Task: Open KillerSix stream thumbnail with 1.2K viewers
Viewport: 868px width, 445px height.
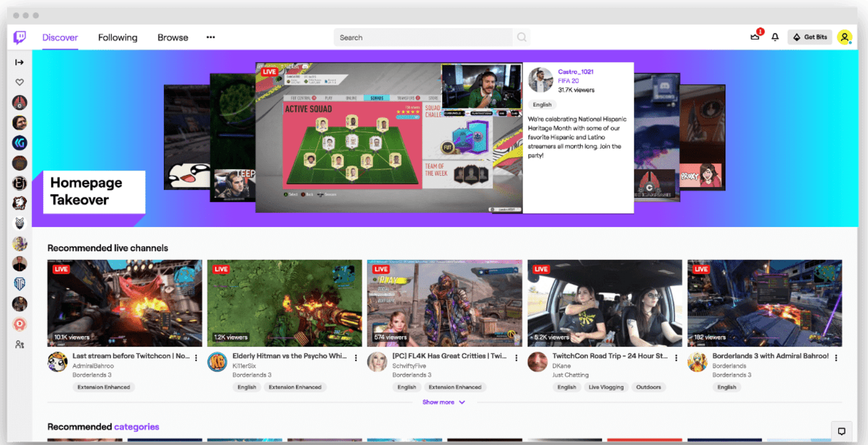Action: pyautogui.click(x=285, y=303)
